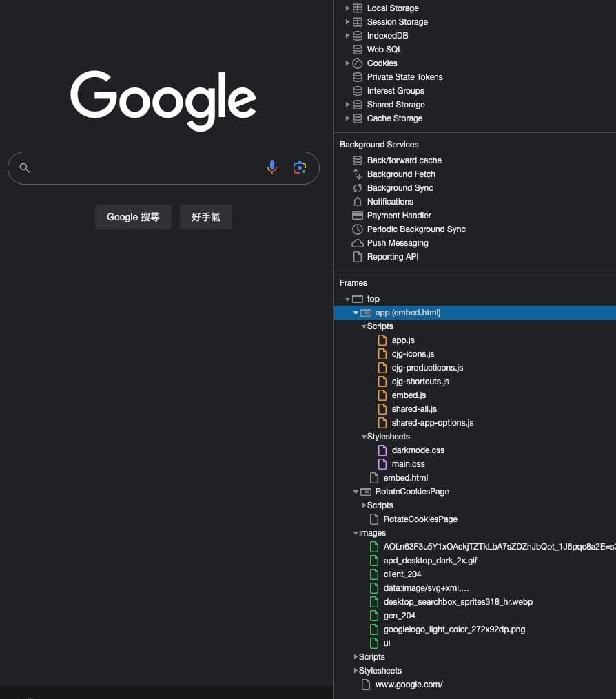Click the Google Lens camera icon
Screen dimensions: 616x699
tap(300, 167)
